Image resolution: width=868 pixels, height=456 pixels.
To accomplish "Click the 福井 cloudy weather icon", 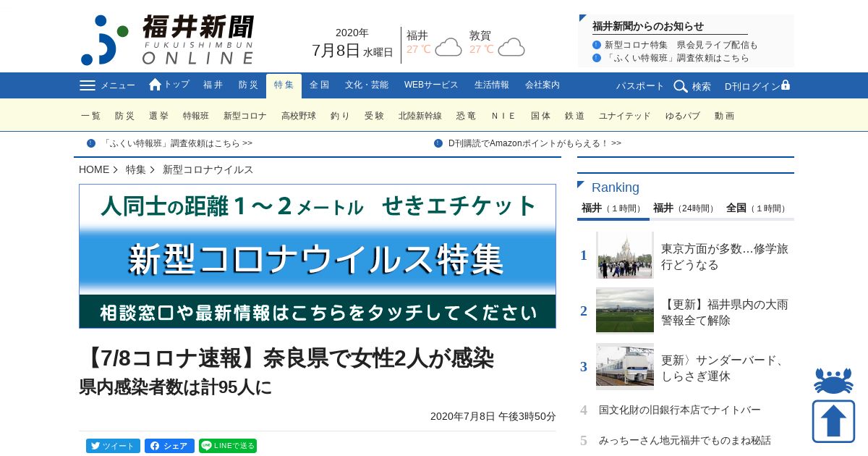I will 448,47.
